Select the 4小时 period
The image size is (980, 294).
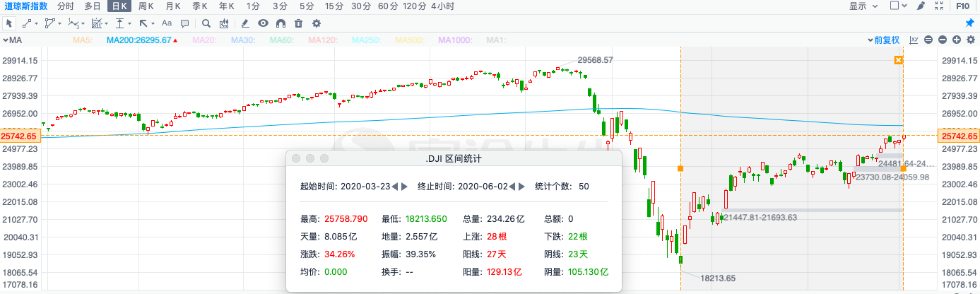(442, 6)
